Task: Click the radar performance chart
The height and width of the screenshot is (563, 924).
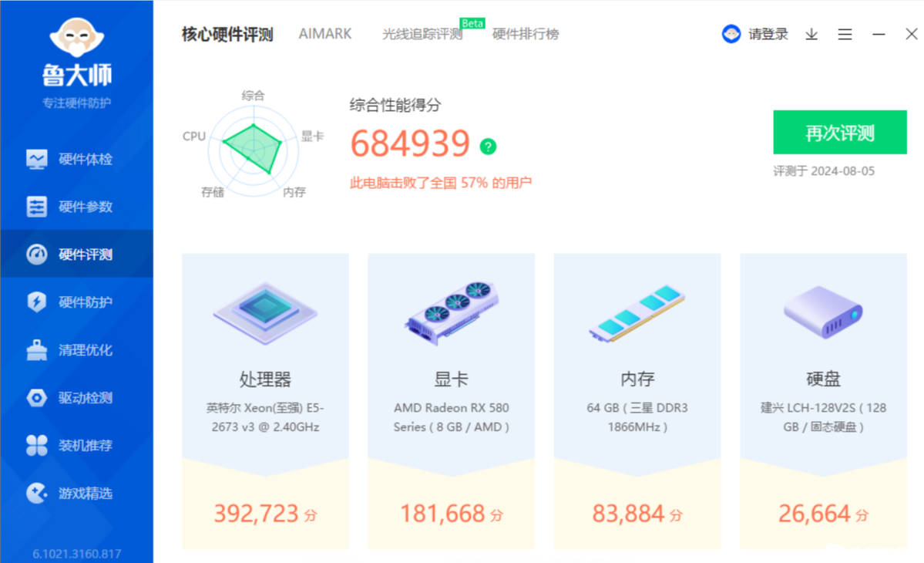Action: click(254, 150)
